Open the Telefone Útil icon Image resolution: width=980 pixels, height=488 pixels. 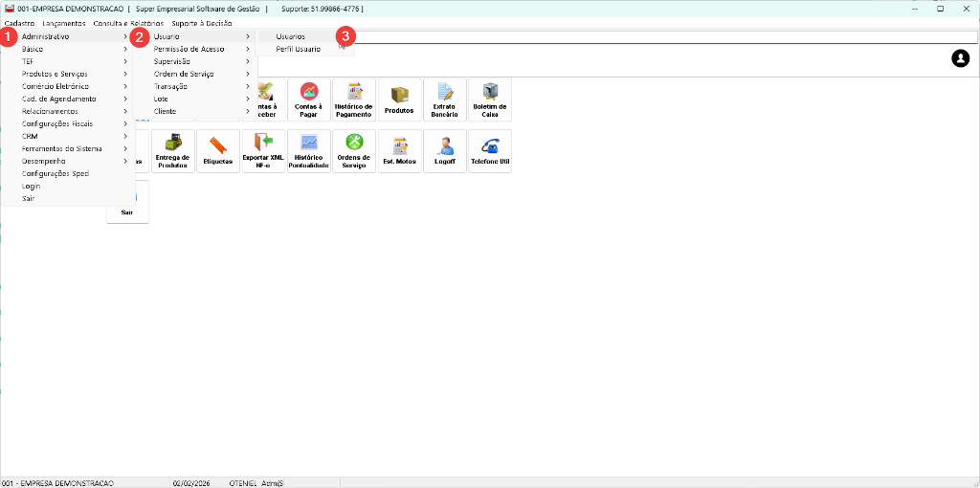pyautogui.click(x=489, y=151)
